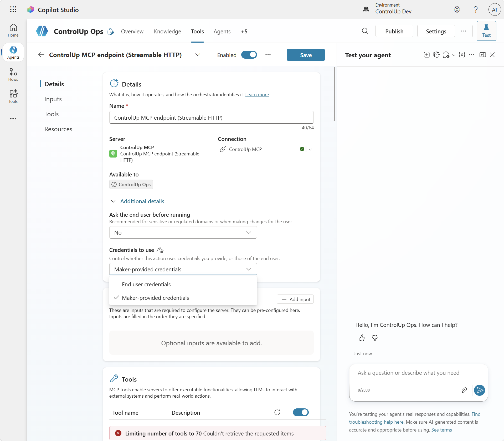Toggle the Enabled switch off
504x441 pixels.
(x=249, y=55)
